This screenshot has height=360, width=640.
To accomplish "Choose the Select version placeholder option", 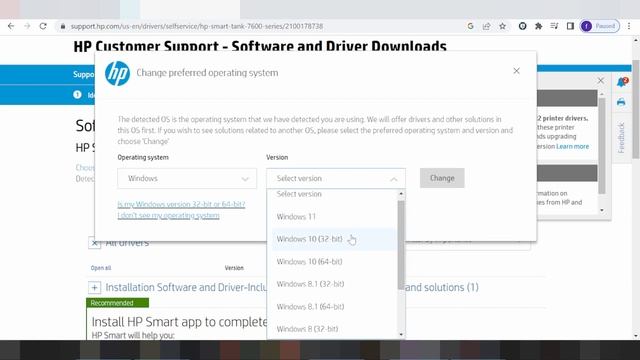I will click(299, 194).
